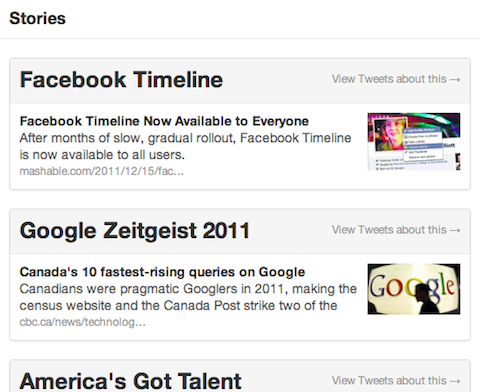The height and width of the screenshot is (392, 480).
Task: Click the Google Zeitgeist 2011 card header bar
Action: 240,231
